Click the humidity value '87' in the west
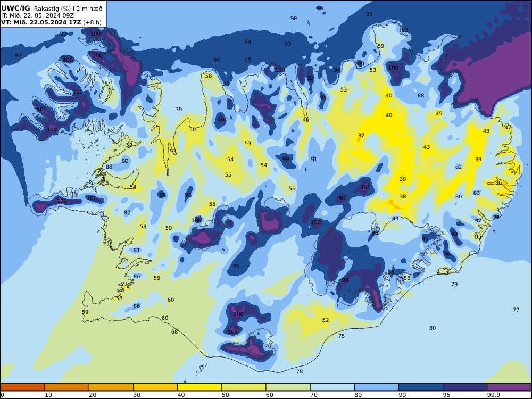This screenshot has width=532, height=399. pyautogui.click(x=127, y=213)
